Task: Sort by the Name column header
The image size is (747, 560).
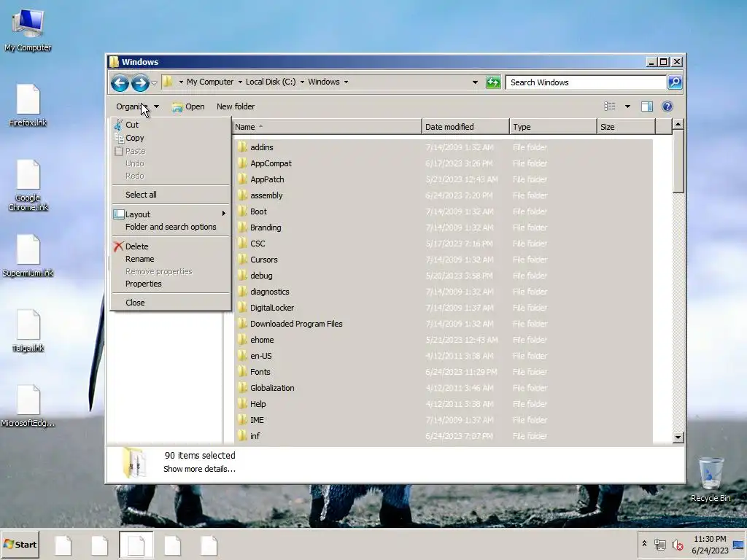Action: [x=328, y=127]
